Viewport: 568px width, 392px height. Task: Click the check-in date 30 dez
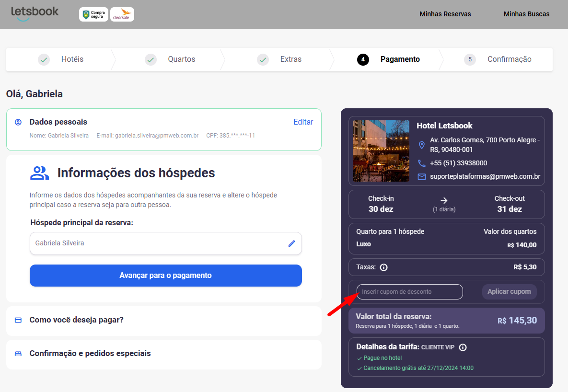pos(381,209)
